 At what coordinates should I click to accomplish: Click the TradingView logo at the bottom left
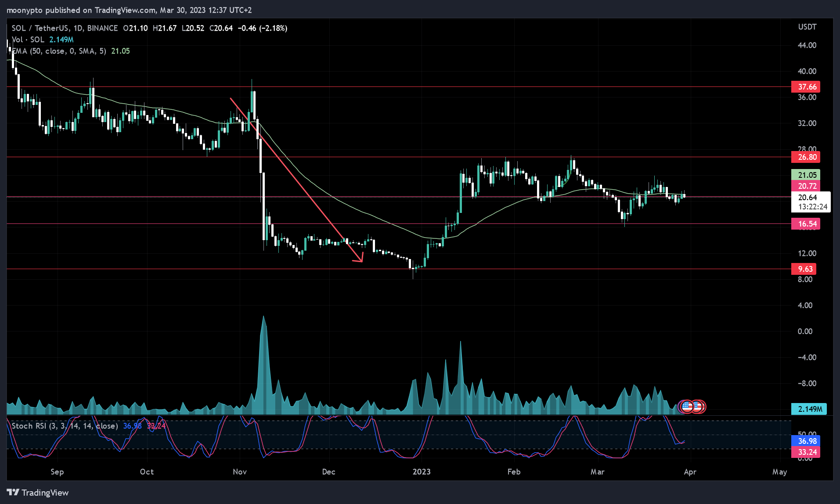38,493
